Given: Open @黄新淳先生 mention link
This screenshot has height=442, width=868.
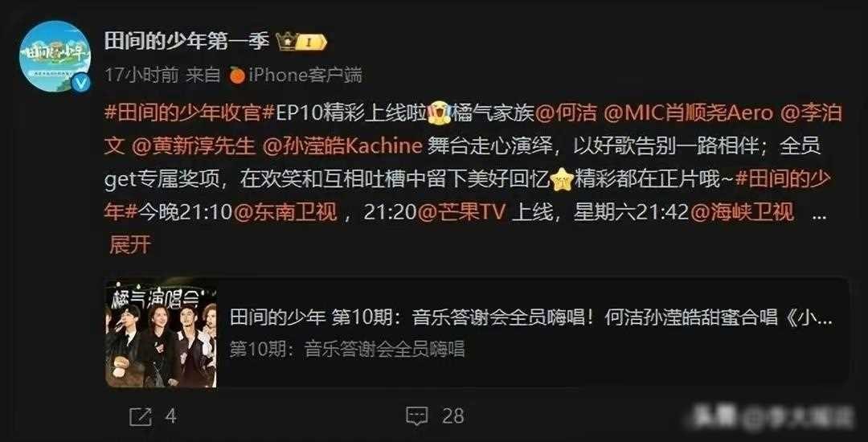Looking at the screenshot, I should pos(194,146).
